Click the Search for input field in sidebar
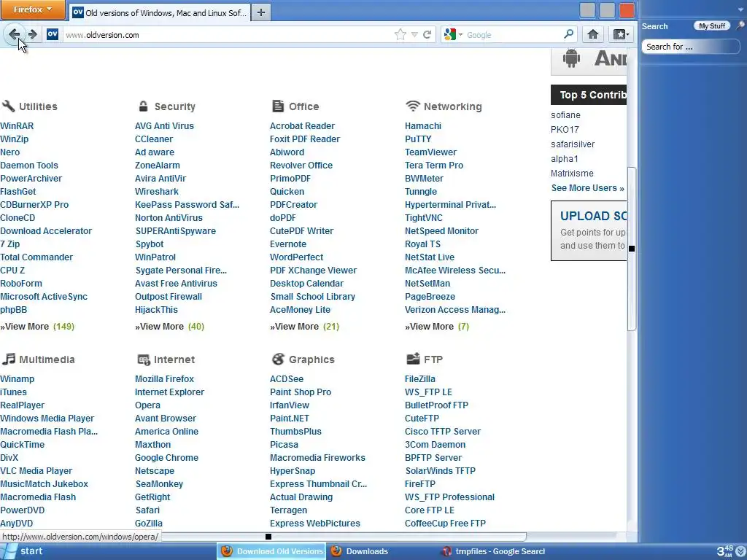This screenshot has width=747, height=560. [690, 47]
